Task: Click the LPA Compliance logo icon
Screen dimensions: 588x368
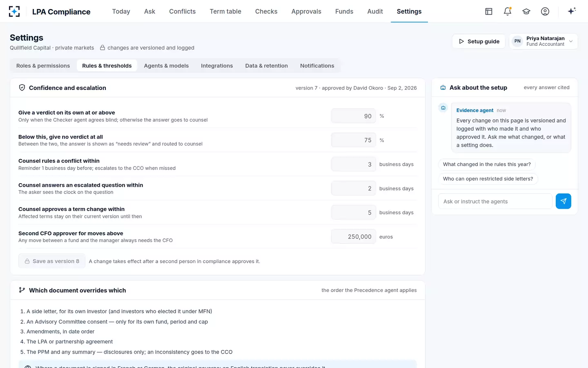Action: click(x=14, y=11)
